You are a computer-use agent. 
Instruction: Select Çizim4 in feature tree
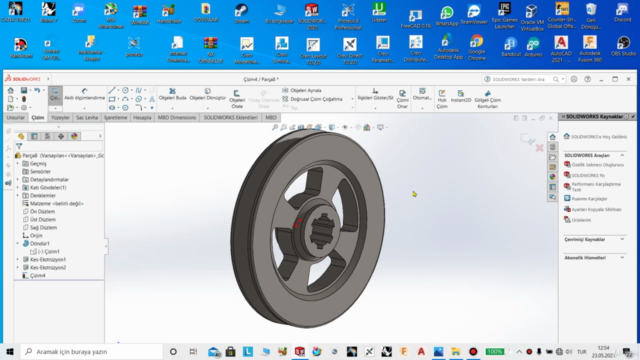pyautogui.click(x=38, y=276)
